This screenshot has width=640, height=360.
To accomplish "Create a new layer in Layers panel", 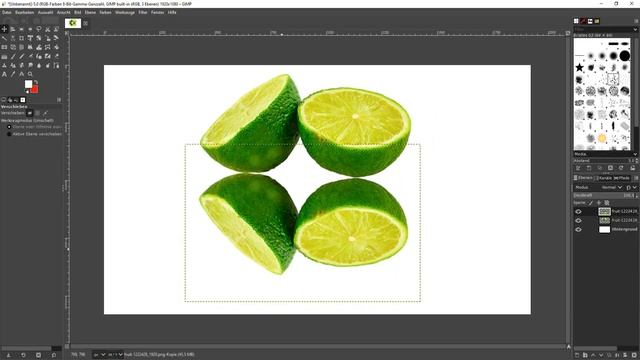I will coord(577,355).
